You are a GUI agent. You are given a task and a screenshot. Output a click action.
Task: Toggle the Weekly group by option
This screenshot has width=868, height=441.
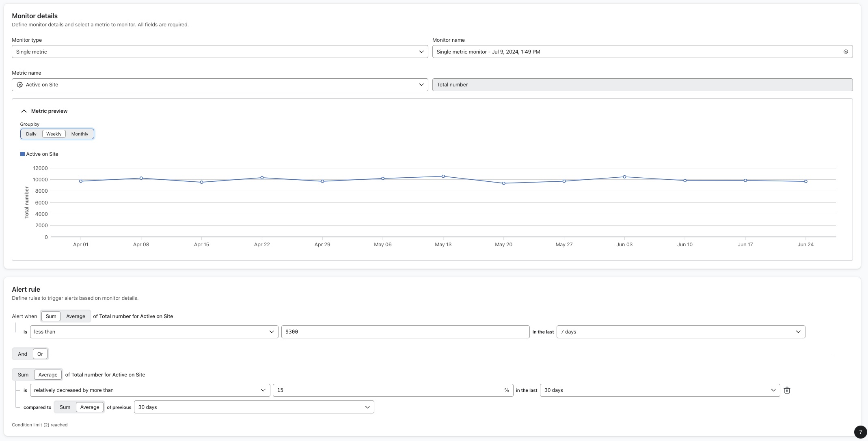coord(54,134)
